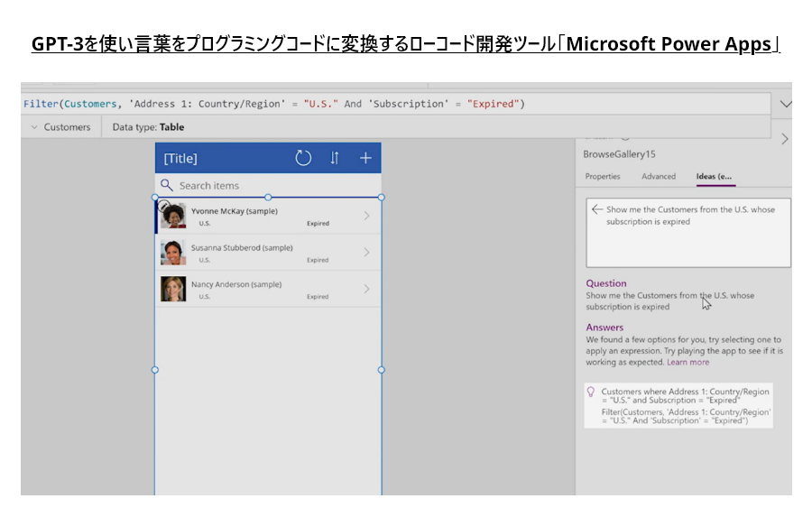Expand the formula bar with the down chevron
This screenshot has width=812, height=517.
coord(785,105)
